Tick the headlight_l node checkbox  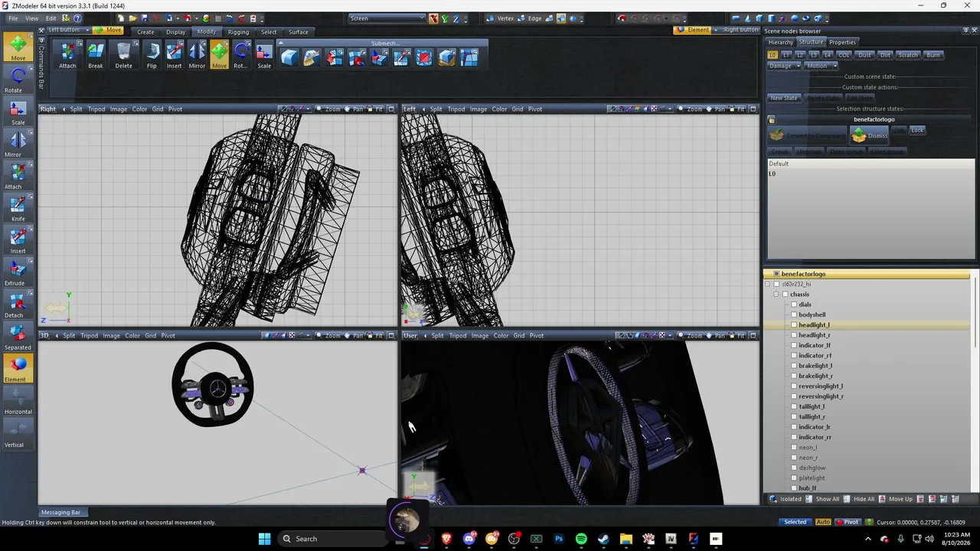pyautogui.click(x=794, y=324)
